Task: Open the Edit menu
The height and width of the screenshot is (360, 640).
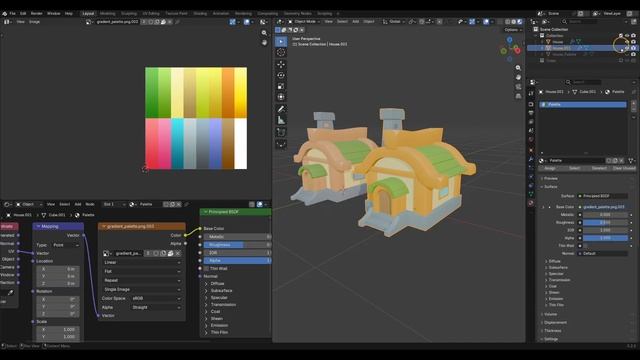Action: (x=23, y=13)
